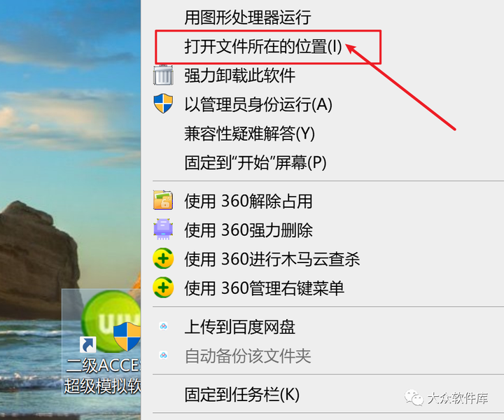Open 打开文件所在的位置(I) menu entry

tap(323, 46)
